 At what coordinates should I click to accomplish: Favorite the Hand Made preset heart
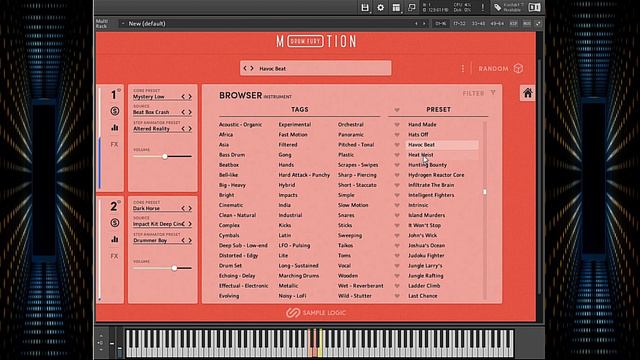tap(397, 124)
